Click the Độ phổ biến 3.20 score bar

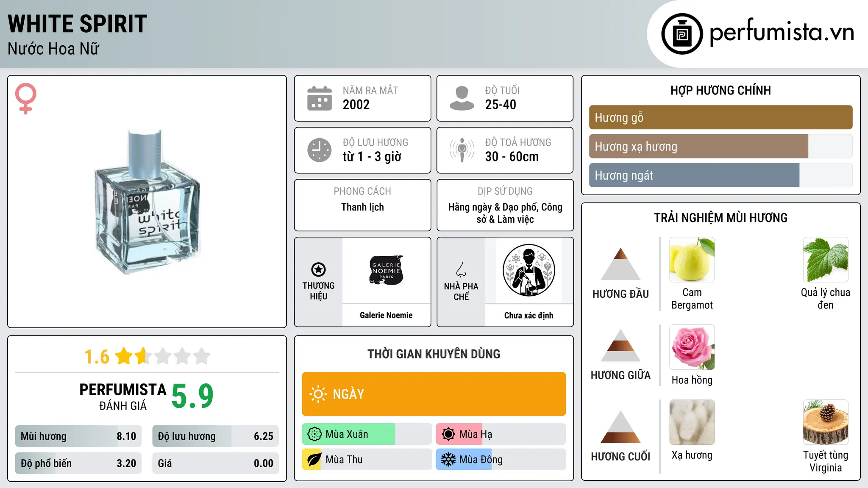[78, 463]
